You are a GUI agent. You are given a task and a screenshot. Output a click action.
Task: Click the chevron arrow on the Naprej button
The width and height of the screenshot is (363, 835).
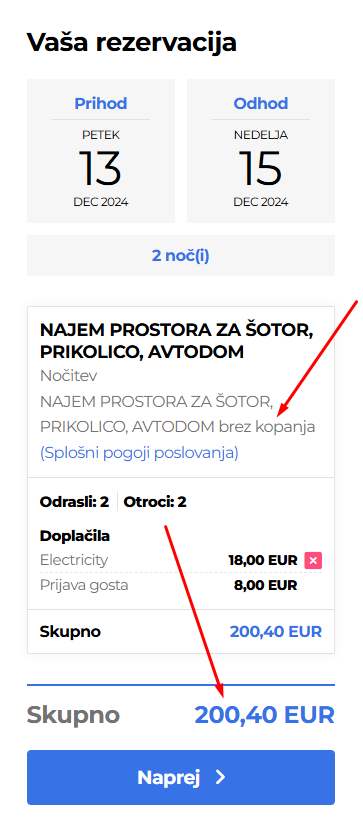coord(220,777)
